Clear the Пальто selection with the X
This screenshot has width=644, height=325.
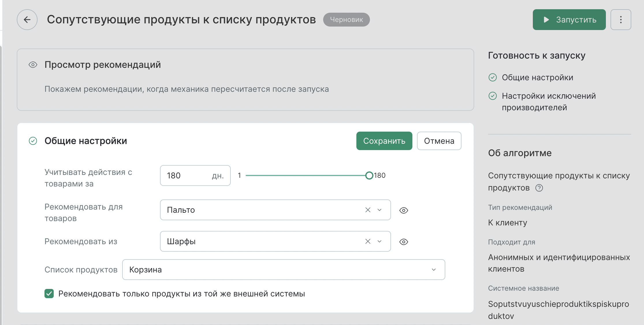pos(368,210)
